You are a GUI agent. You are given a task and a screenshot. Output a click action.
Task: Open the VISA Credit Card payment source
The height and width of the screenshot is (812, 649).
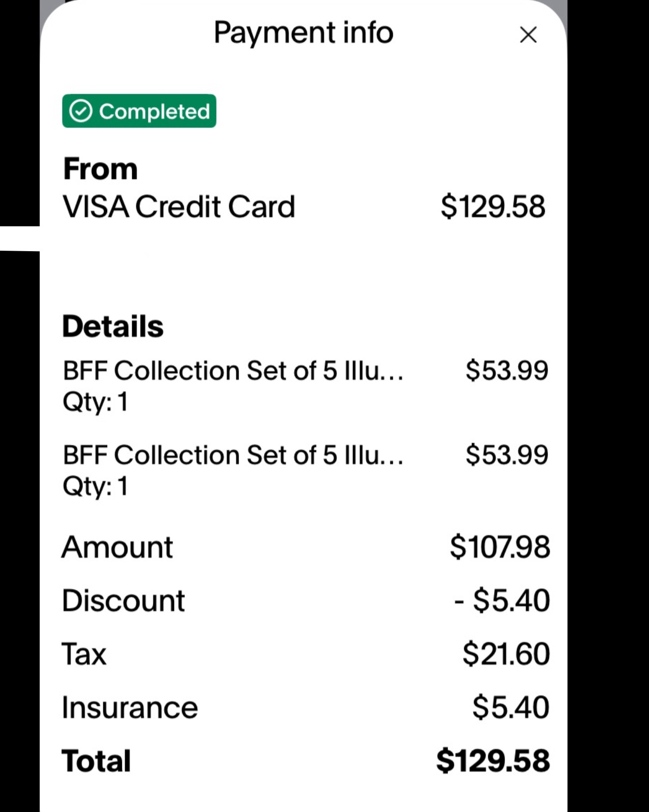pos(178,206)
